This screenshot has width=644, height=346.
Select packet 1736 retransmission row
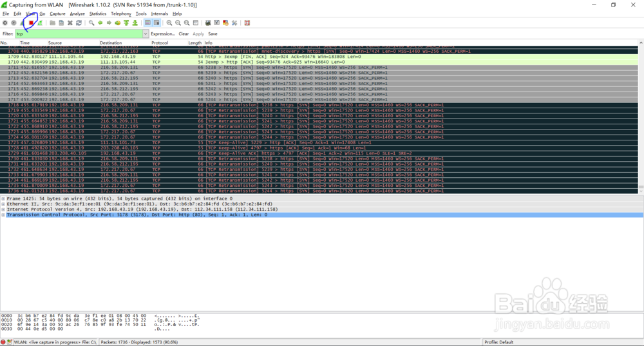319,191
